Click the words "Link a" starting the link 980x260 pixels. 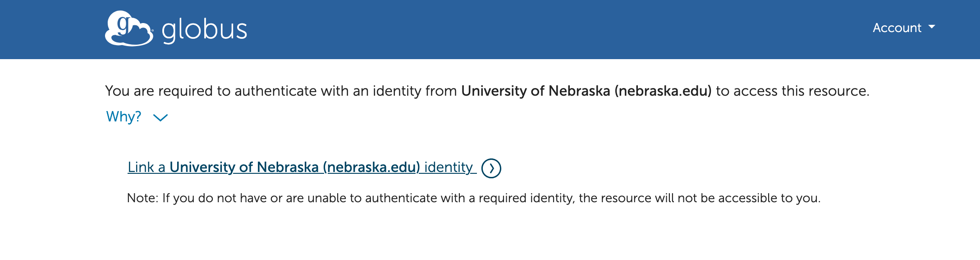tap(146, 167)
